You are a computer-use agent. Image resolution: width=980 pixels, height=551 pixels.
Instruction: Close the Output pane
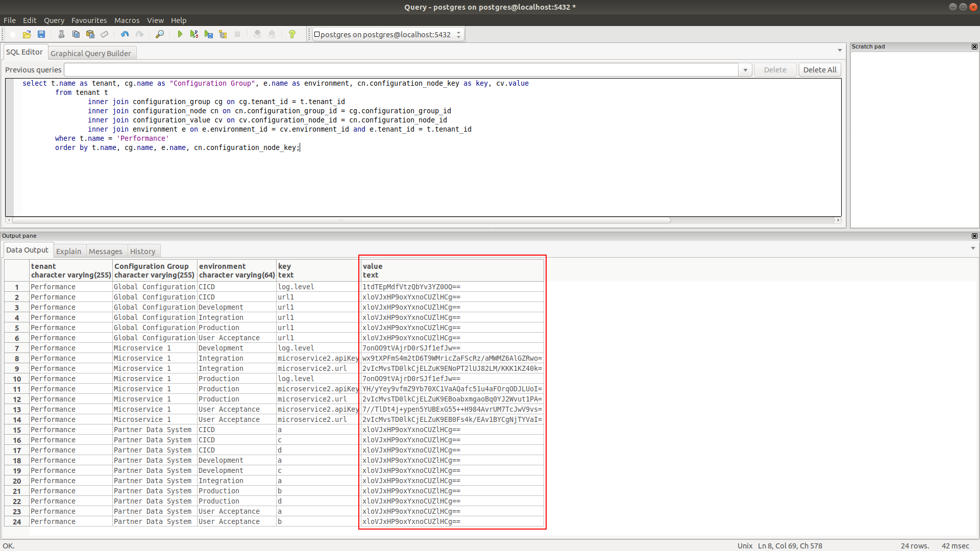coord(974,236)
